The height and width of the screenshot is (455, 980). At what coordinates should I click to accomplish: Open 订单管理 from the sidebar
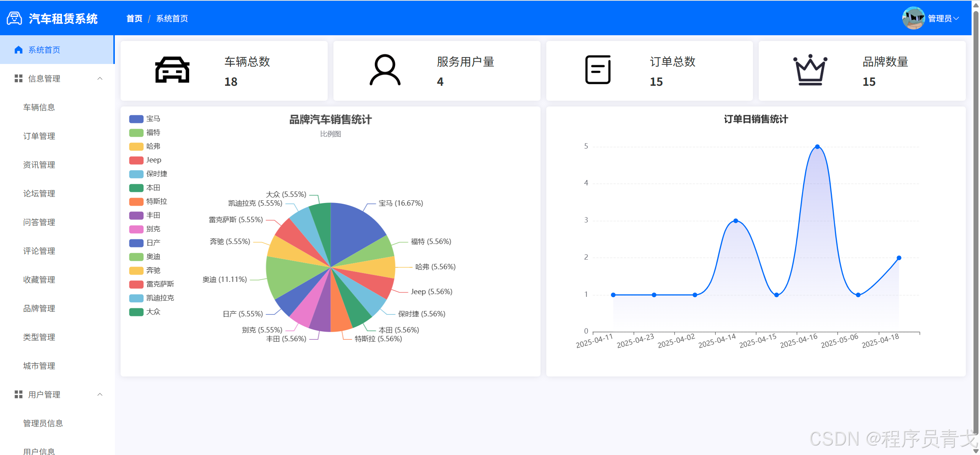pyautogui.click(x=39, y=136)
